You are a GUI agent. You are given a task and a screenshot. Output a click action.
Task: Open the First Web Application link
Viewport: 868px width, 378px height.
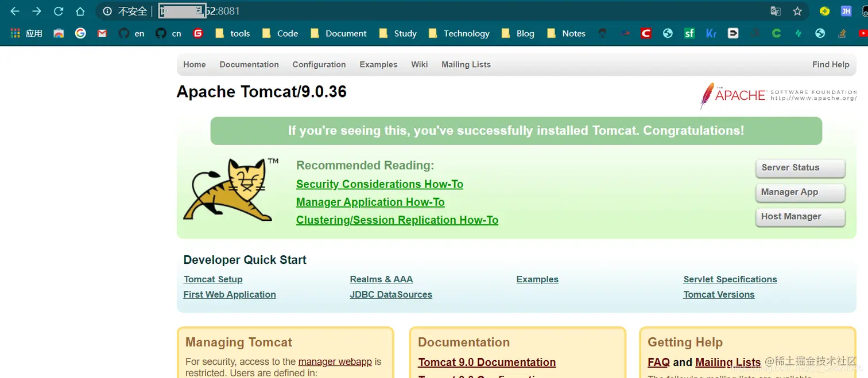pyautogui.click(x=230, y=294)
